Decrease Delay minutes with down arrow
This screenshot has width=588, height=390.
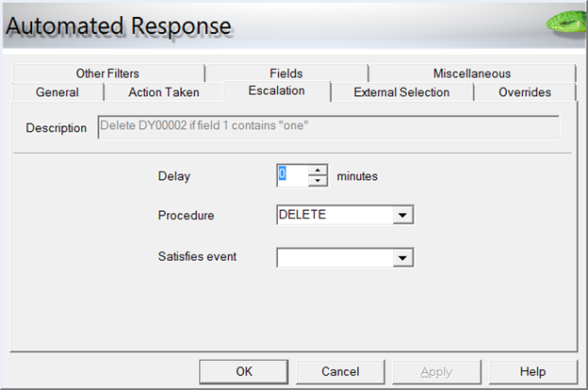click(318, 180)
